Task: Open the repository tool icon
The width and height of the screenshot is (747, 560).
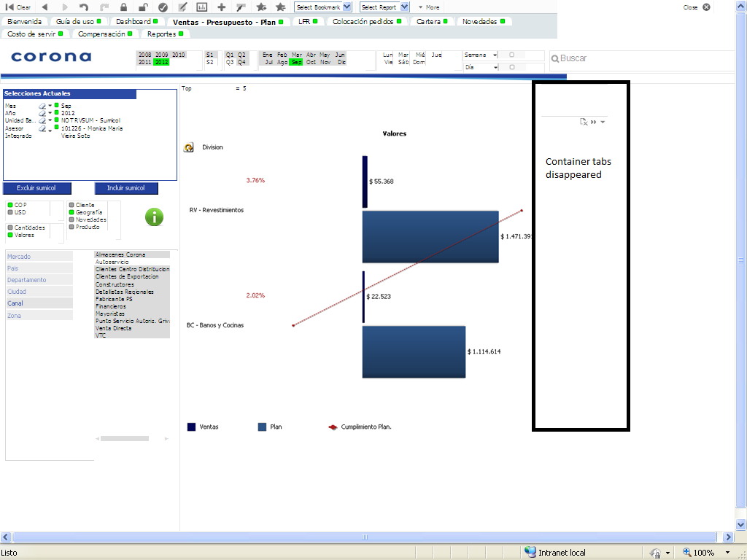Action: [241, 7]
